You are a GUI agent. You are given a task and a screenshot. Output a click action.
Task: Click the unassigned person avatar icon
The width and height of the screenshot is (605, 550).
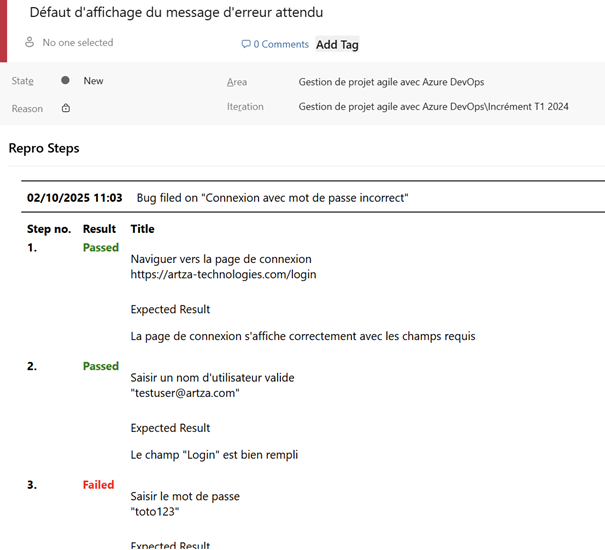point(29,43)
